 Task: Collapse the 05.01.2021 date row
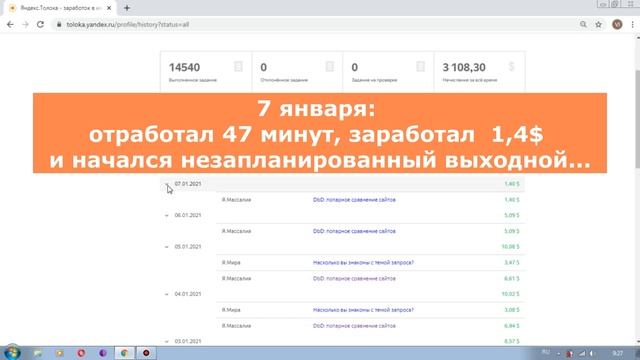167,247
